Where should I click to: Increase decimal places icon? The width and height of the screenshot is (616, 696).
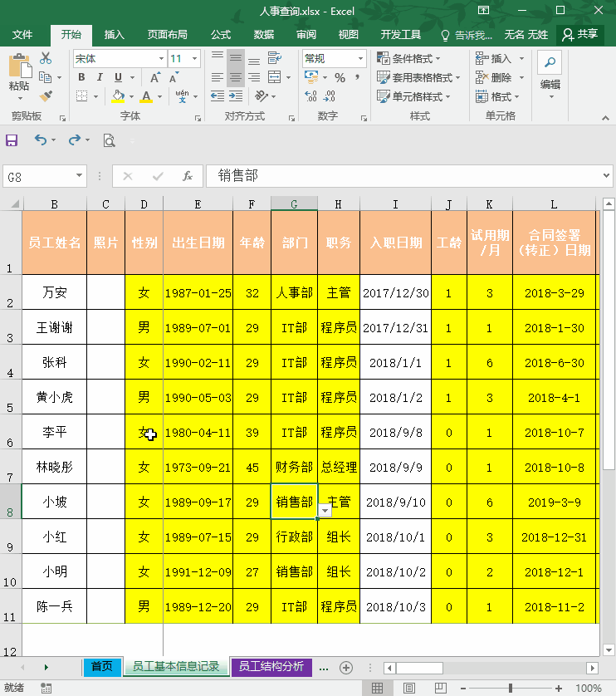click(x=310, y=96)
